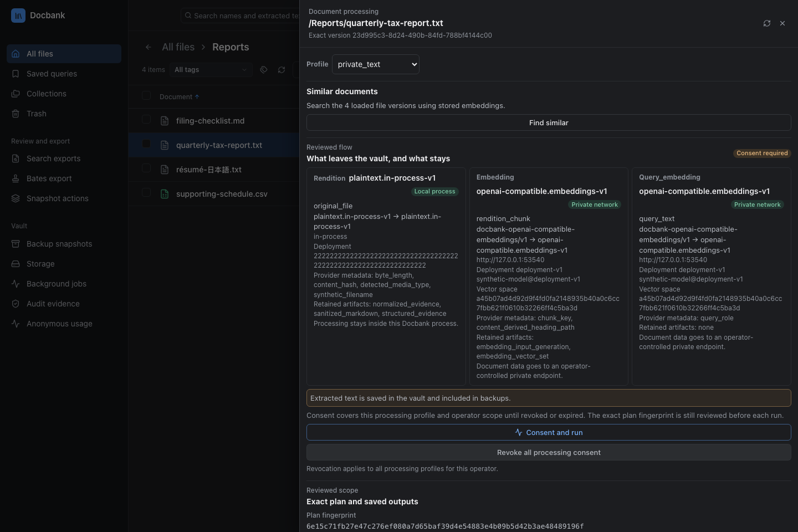The image size is (798, 532).
Task: Refresh the document processing panel
Action: point(767,23)
